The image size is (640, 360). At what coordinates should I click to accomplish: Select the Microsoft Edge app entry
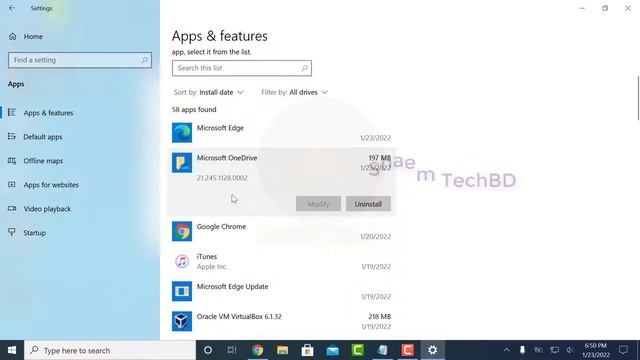click(x=281, y=133)
